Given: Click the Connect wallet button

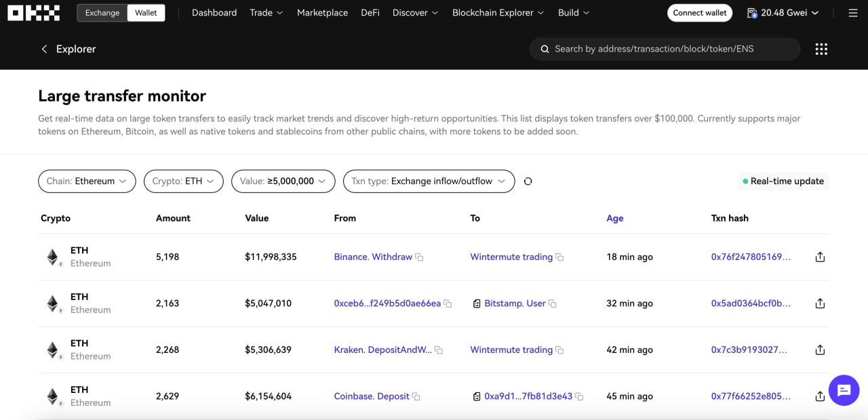Looking at the screenshot, I should 700,13.
